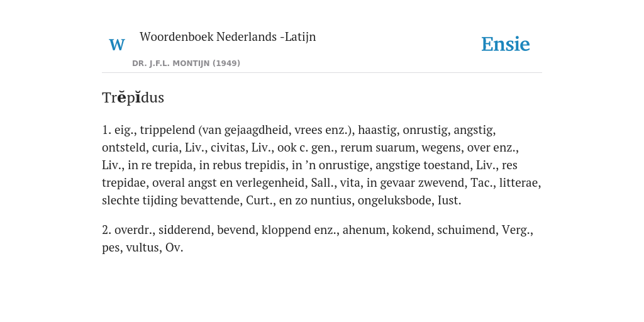Screen dimensions: 644x322
Task: Click 'pes, vultus, Ov.' closing text
Action: click(143, 248)
